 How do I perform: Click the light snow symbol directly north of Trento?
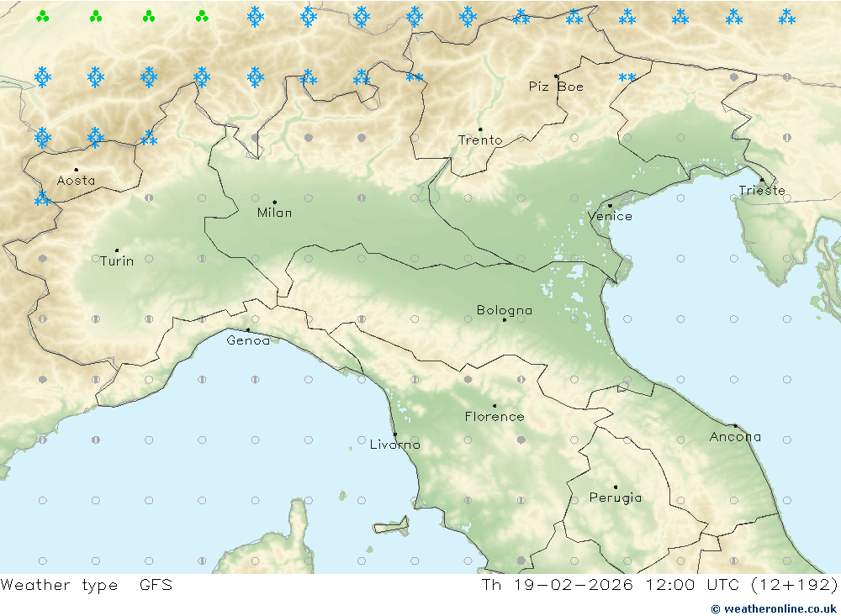point(468,17)
